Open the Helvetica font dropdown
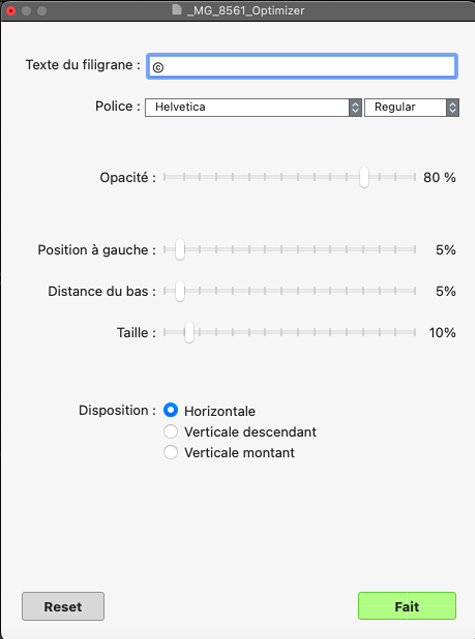Image resolution: width=475 pixels, height=639 pixels. (253, 107)
